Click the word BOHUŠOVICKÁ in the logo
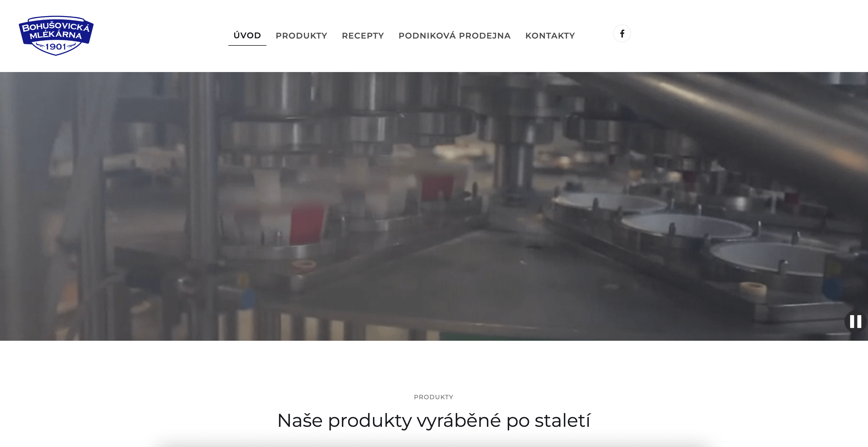This screenshot has width=868, height=447. coord(56,27)
